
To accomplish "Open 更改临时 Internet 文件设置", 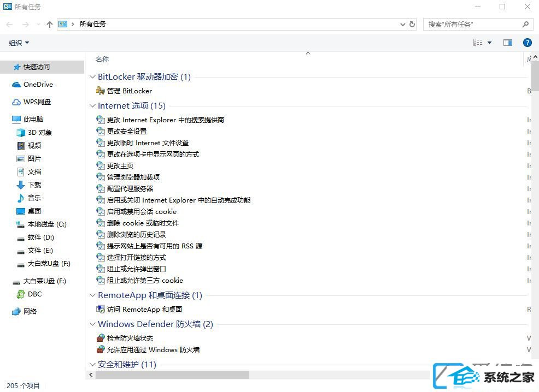I will click(143, 143).
